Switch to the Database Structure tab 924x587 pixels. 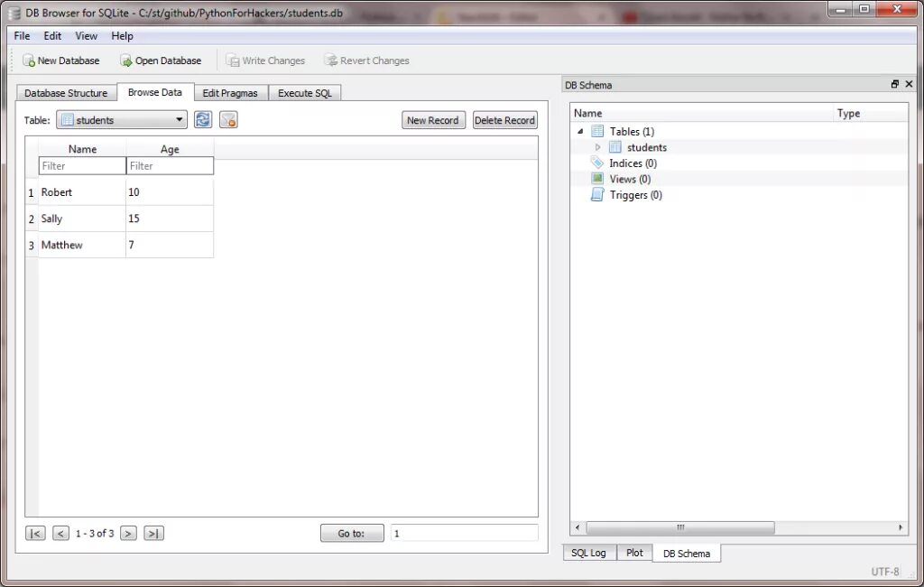click(x=66, y=93)
